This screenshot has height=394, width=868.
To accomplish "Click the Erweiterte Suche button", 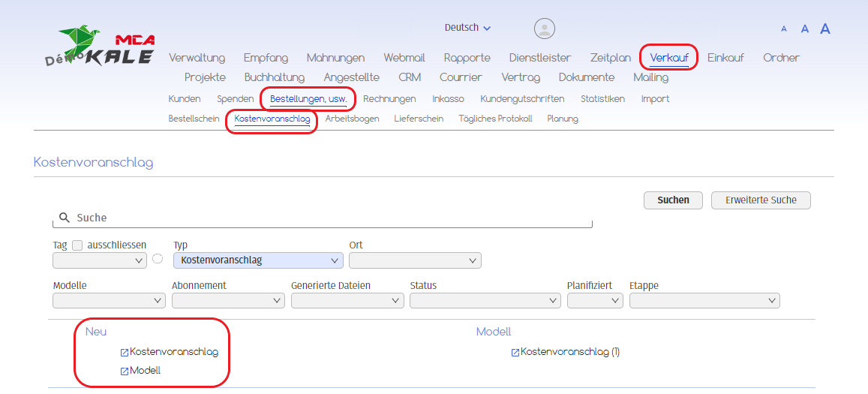I will [760, 200].
